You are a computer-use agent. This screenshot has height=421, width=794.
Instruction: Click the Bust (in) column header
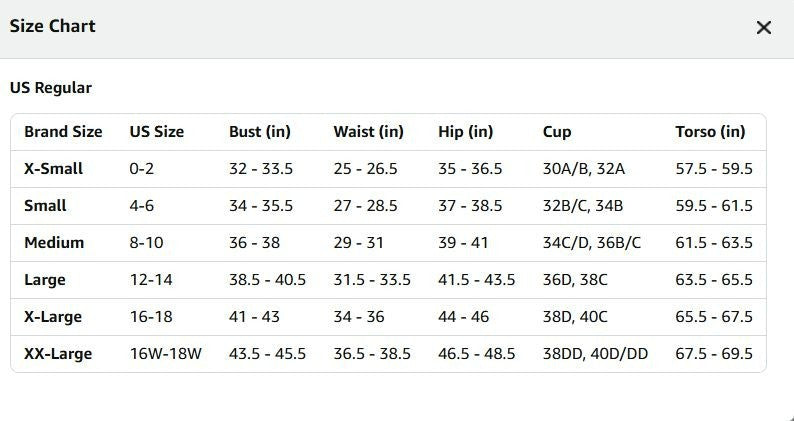(x=260, y=132)
